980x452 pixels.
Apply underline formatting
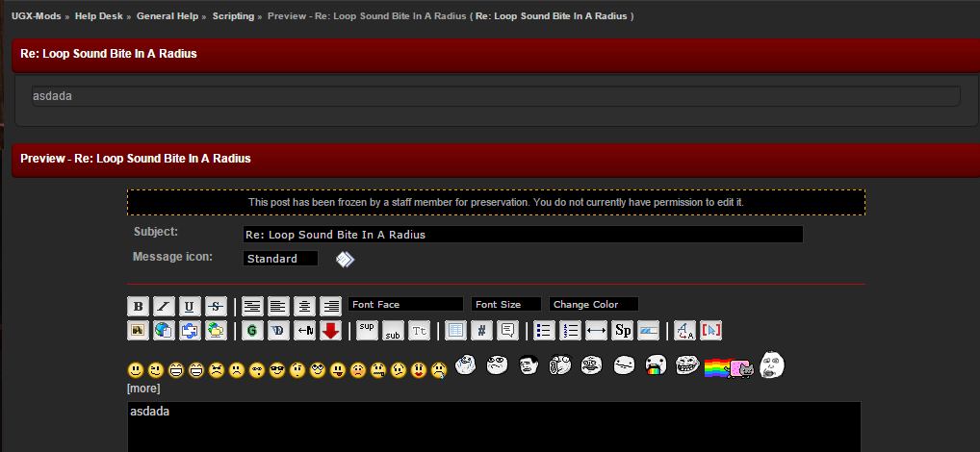tap(190, 306)
